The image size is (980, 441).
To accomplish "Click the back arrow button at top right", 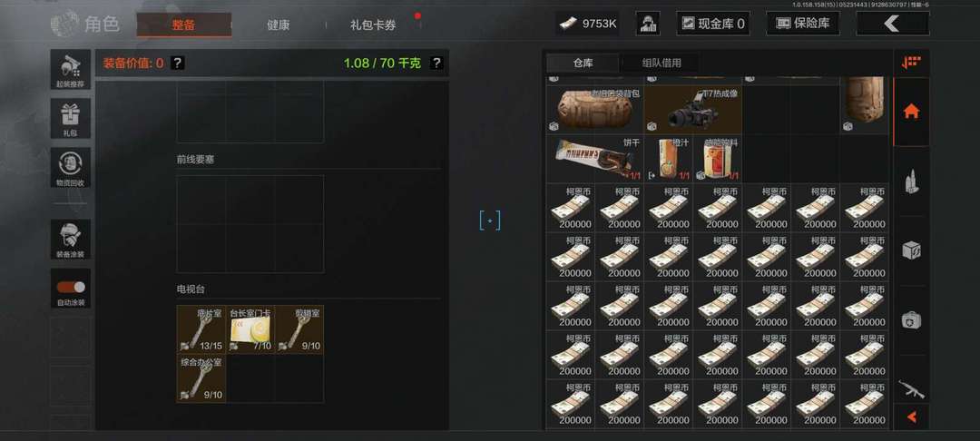I will (x=893, y=24).
